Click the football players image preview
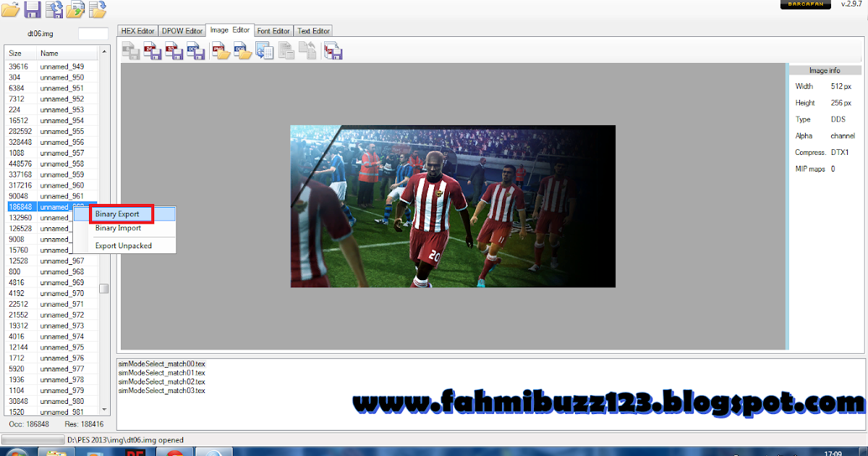 [x=453, y=206]
